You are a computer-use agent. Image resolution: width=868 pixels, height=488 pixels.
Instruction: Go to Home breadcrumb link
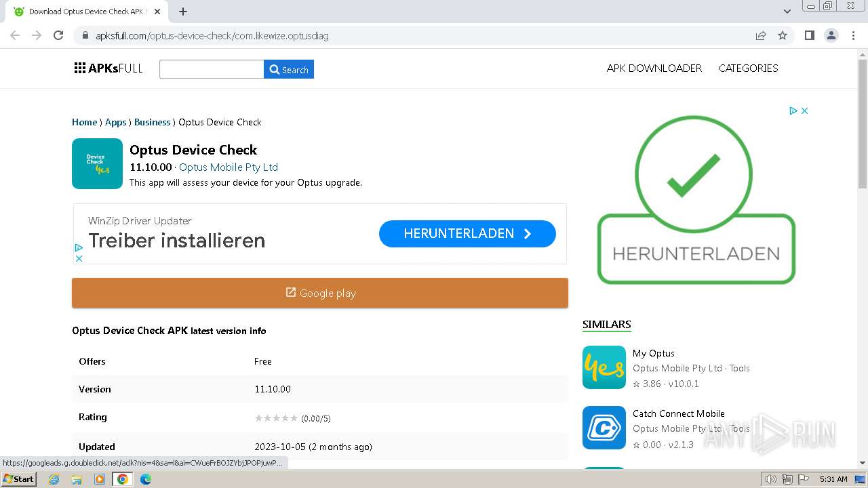84,122
